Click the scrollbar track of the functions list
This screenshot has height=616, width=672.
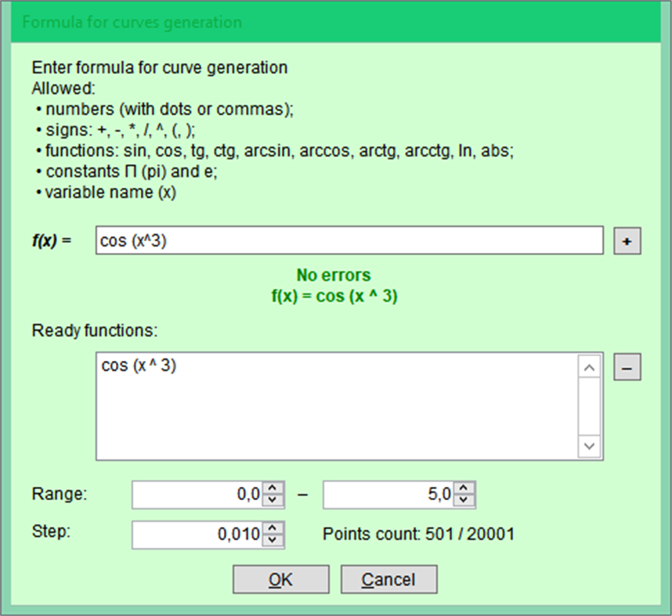point(589,407)
